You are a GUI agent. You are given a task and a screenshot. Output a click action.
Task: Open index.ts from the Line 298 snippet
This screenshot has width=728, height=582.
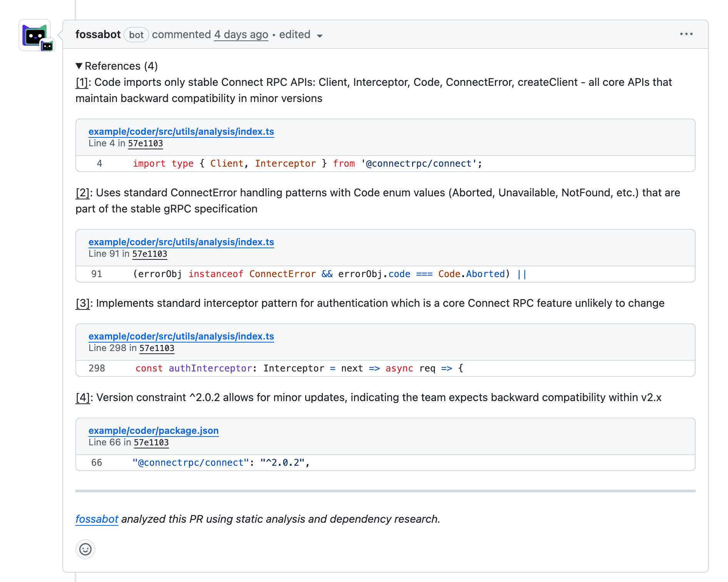181,336
